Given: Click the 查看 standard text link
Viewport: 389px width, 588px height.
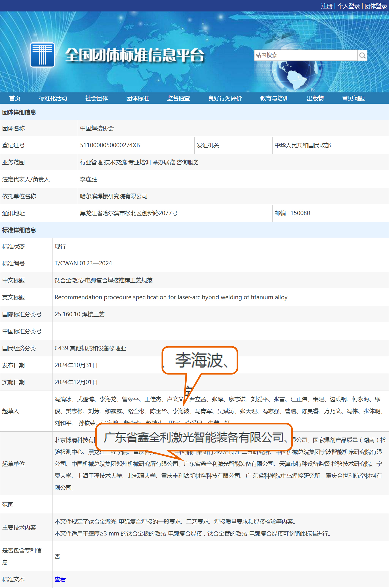Looking at the screenshot, I should pos(60,579).
